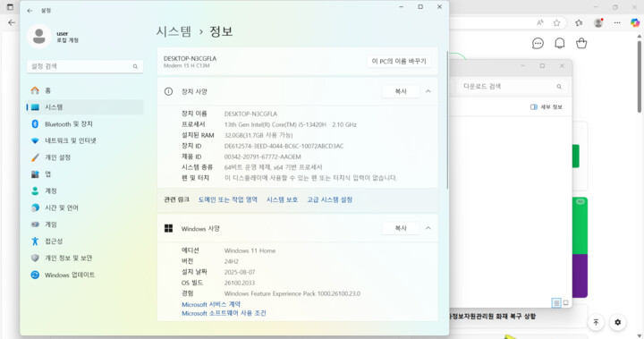
Task: Open Microsoft 서비스 계약 link
Action: click(211, 304)
